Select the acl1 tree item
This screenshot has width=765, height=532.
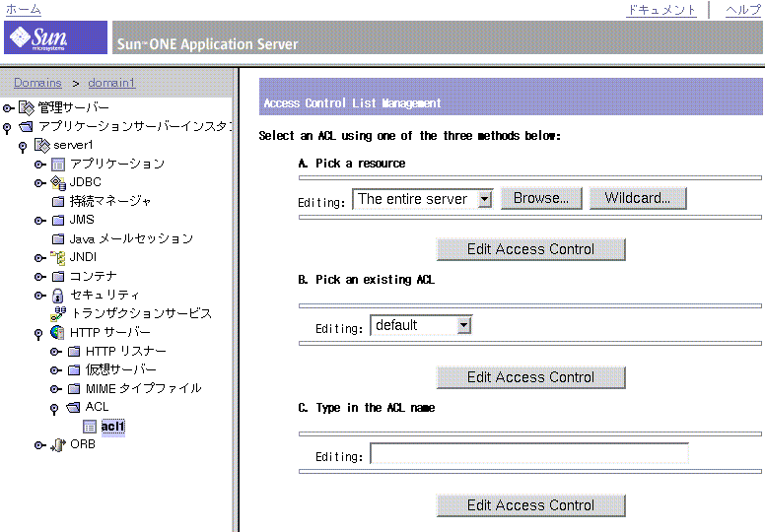tap(113, 427)
